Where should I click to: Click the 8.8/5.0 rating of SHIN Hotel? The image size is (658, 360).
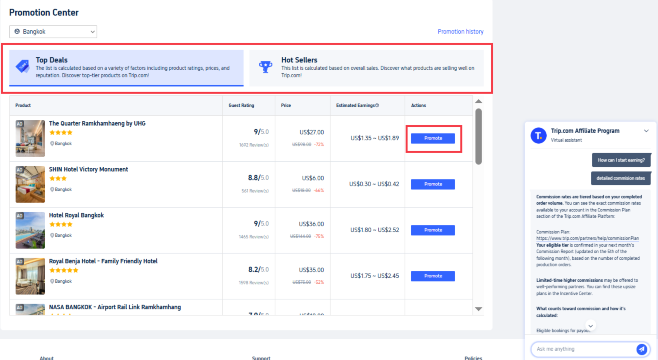(258, 178)
